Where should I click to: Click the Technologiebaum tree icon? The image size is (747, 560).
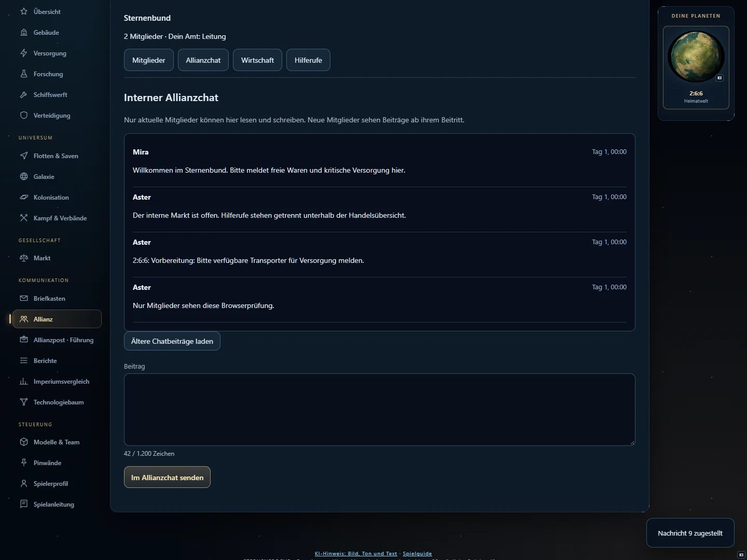24,402
